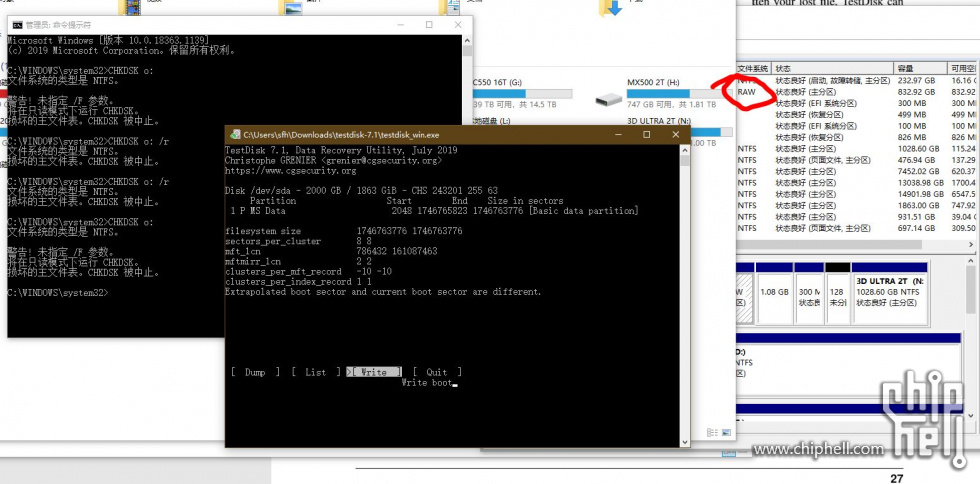
Task: Click the TestDisk window title bar icon
Action: click(x=235, y=134)
